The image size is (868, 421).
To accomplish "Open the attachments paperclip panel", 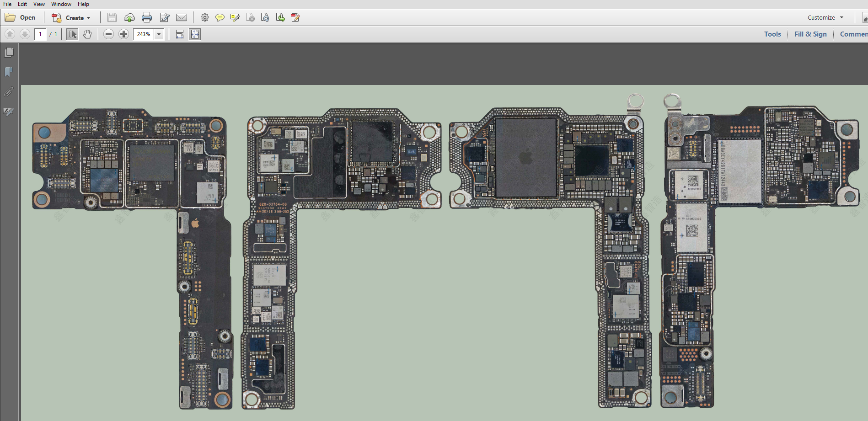I will [9, 92].
